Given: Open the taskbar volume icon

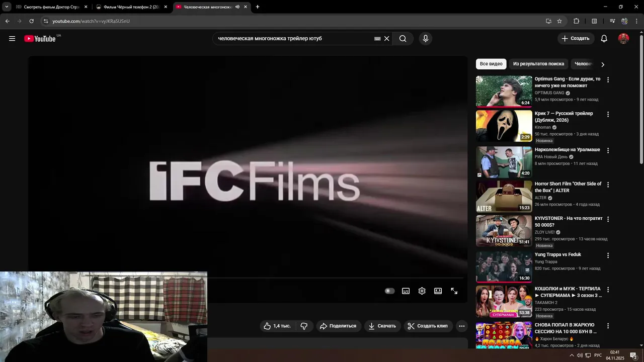Looking at the screenshot, I should tap(580, 355).
